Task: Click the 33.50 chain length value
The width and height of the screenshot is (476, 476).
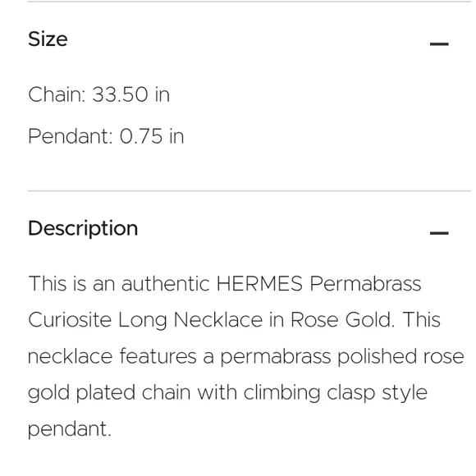Action: tap(120, 94)
